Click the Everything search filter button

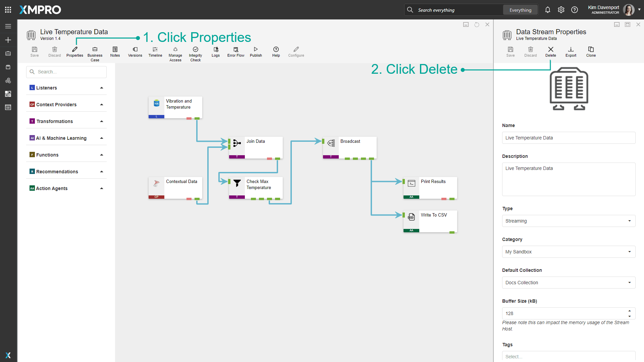tap(520, 10)
